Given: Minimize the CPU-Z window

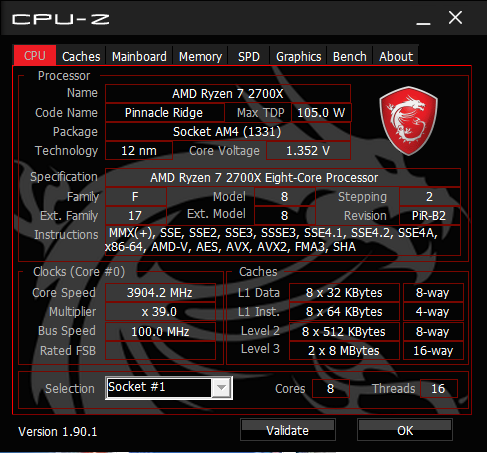Looking at the screenshot, I should (423, 19).
